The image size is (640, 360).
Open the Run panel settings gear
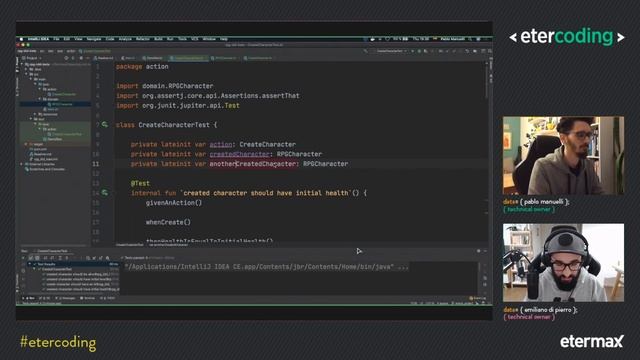478,251
